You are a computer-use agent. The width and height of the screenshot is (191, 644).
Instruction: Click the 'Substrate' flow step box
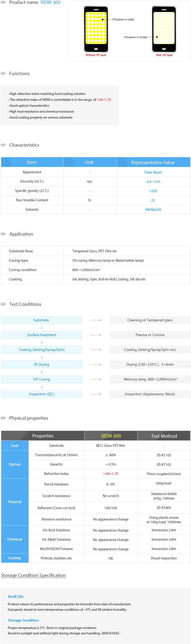(42, 320)
